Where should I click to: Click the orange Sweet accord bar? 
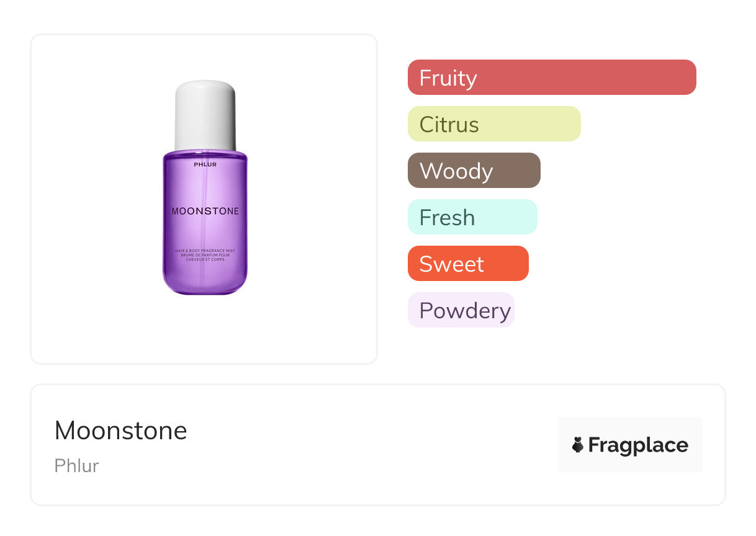(468, 264)
